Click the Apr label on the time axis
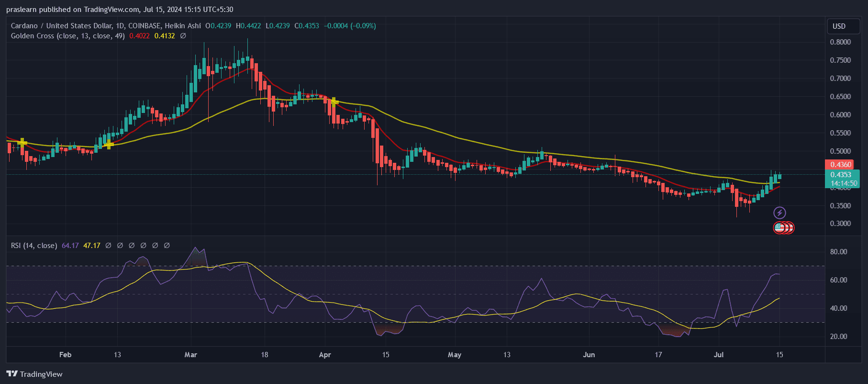 (x=325, y=355)
